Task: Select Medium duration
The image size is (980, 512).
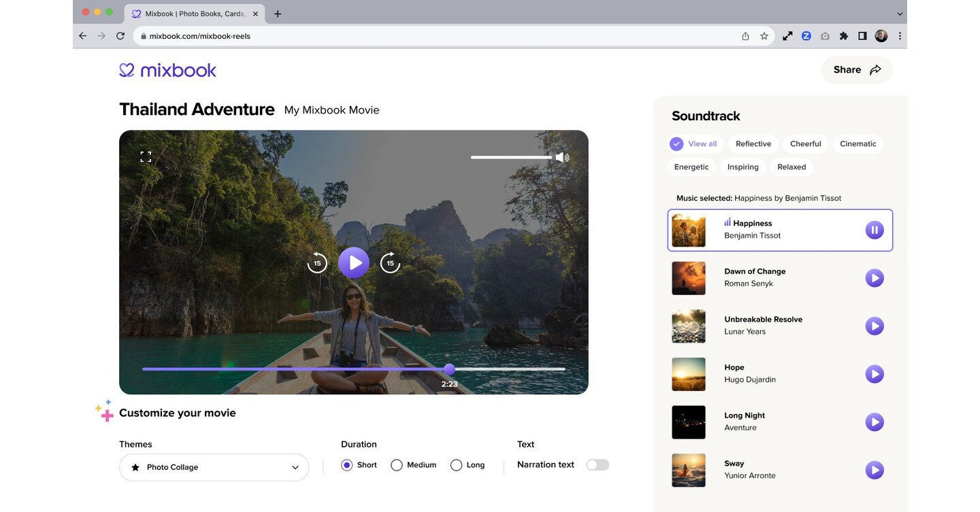Action: click(397, 465)
